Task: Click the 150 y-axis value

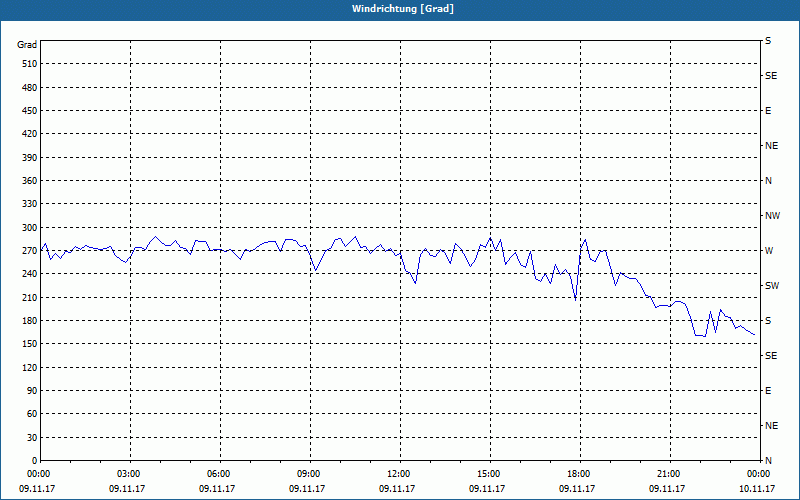Action: (30, 344)
